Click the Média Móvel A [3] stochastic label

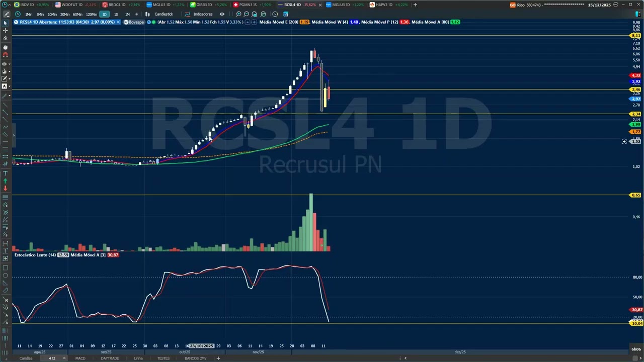click(88, 255)
